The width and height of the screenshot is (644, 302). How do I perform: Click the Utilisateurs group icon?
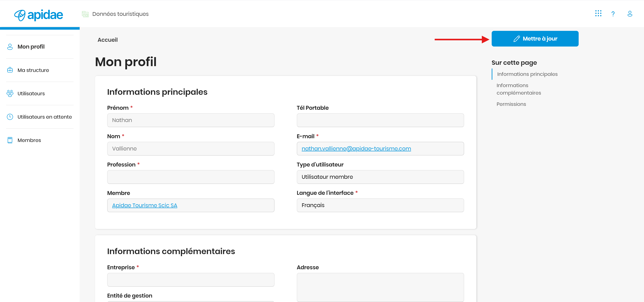(x=10, y=93)
